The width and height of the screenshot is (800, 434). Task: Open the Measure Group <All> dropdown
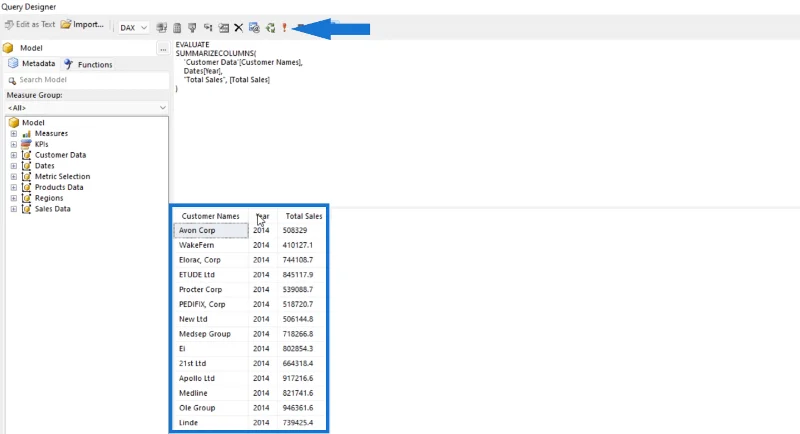[x=87, y=108]
